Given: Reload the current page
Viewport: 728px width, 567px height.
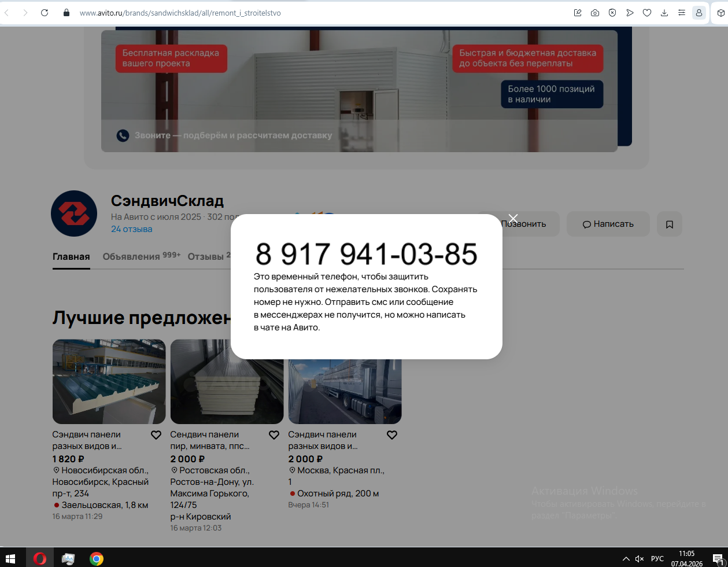Looking at the screenshot, I should tap(45, 12).
